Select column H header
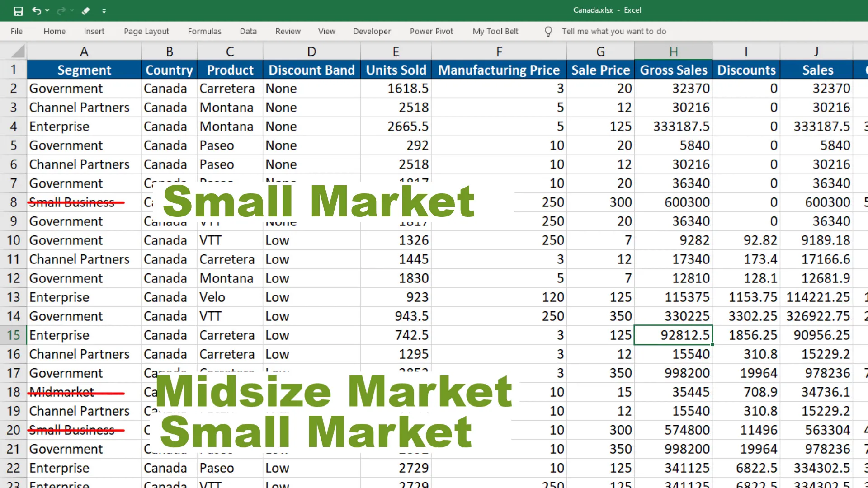The width and height of the screenshot is (868, 488). click(673, 52)
